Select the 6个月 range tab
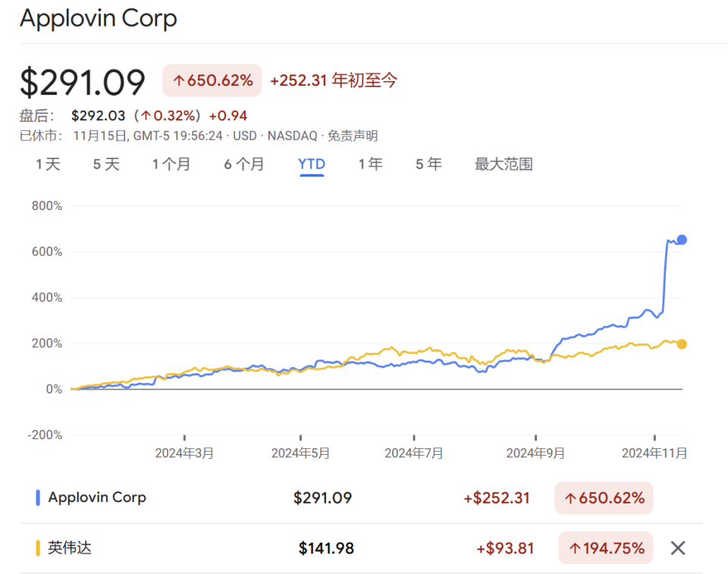Screen dimensions: 728x574 (x=244, y=164)
